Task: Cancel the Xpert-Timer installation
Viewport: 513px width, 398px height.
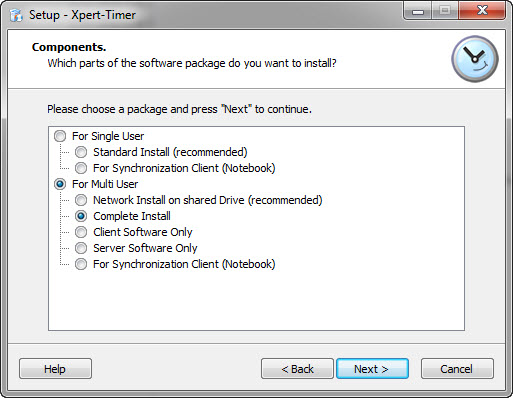Action: [x=457, y=369]
